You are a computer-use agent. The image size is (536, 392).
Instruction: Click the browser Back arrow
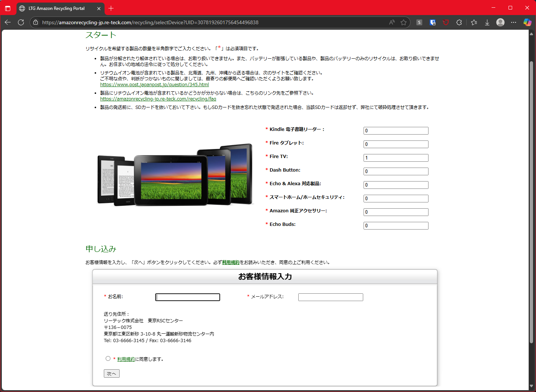coord(8,22)
